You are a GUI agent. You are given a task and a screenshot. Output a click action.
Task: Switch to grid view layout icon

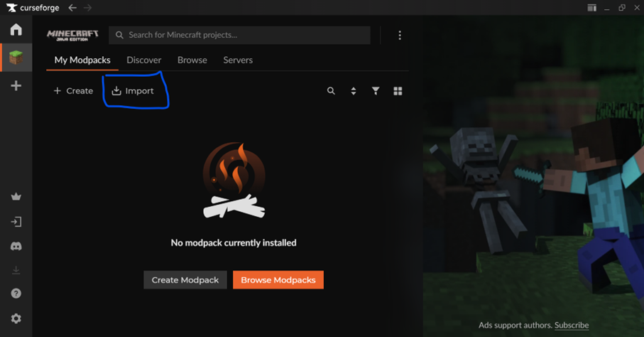(x=398, y=91)
